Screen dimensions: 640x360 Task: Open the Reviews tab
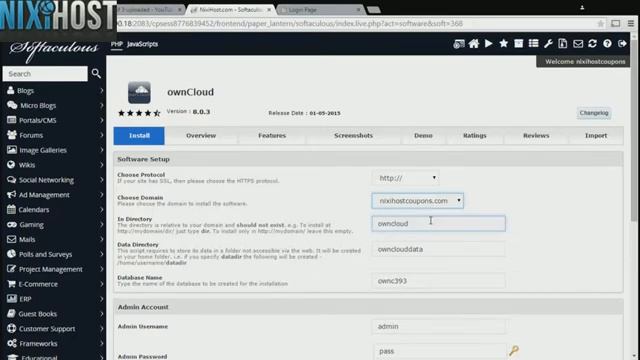click(536, 136)
